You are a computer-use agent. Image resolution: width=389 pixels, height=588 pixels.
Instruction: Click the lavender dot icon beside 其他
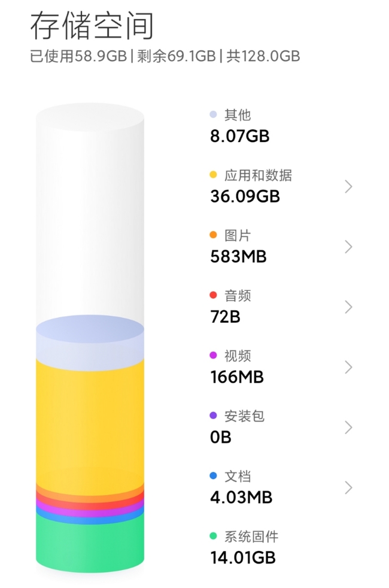[213, 115]
